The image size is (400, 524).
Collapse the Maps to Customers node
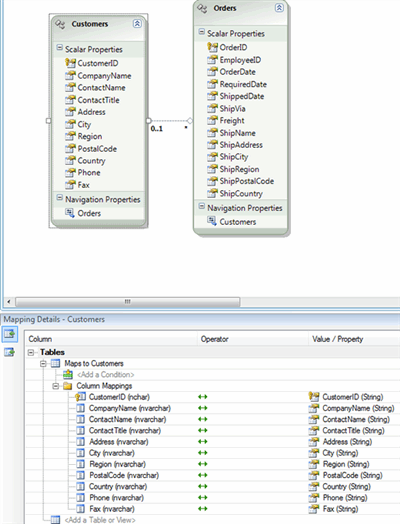tap(43, 364)
